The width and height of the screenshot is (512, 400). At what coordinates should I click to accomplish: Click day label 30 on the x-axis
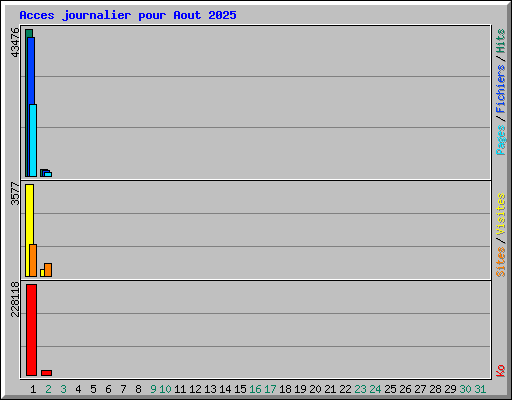click(465, 389)
